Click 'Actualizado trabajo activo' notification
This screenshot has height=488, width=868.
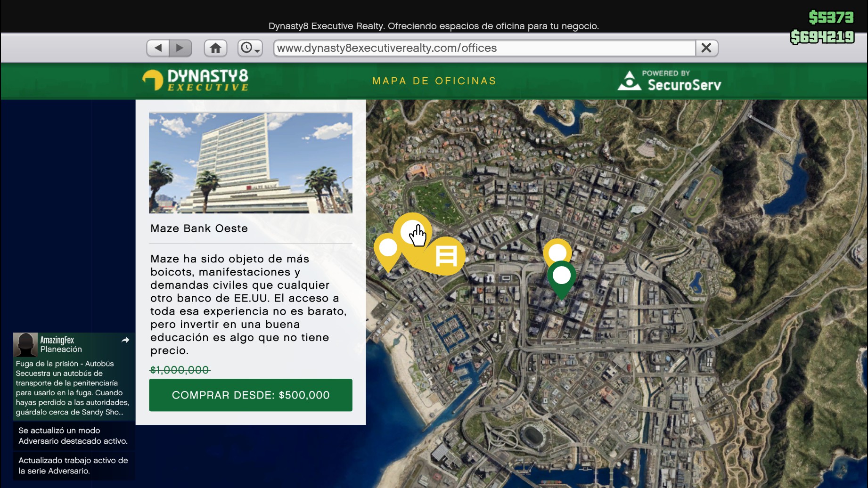click(x=74, y=465)
